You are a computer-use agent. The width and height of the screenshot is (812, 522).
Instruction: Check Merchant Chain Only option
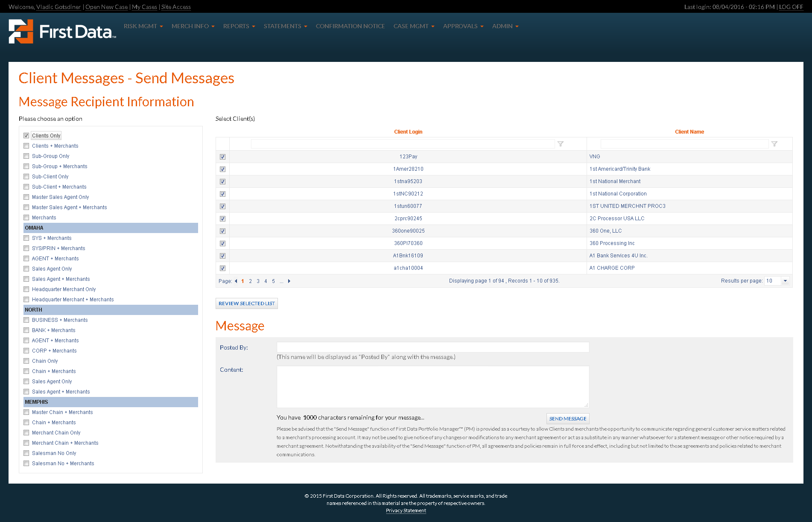click(26, 432)
